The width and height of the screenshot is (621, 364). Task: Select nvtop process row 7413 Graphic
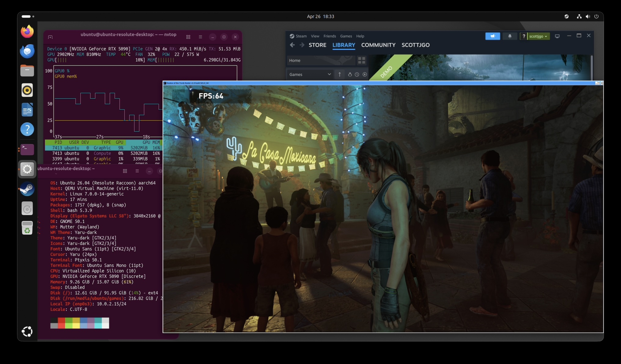104,148
